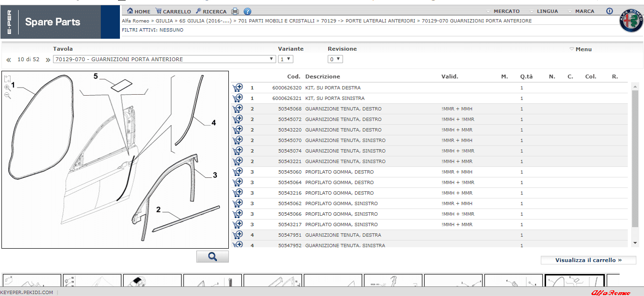Image resolution: width=644 pixels, height=296 pixels.
Task: Click the Alfa Romeo breadcrumb link
Action: coord(135,21)
